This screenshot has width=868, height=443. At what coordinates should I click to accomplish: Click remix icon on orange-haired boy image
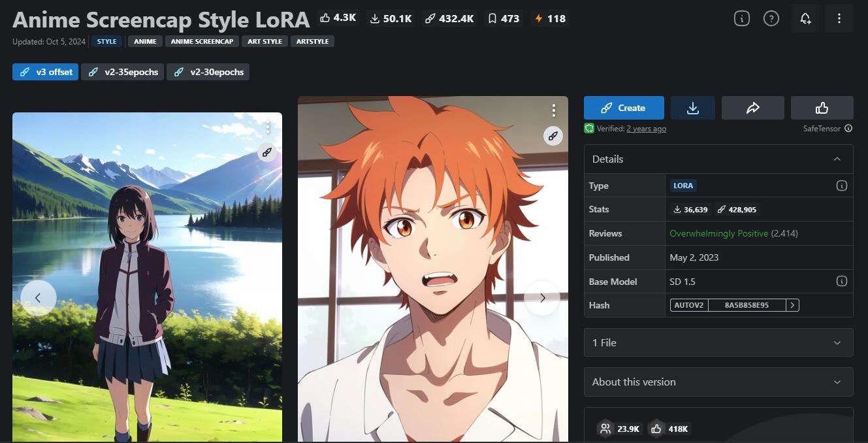(553, 136)
